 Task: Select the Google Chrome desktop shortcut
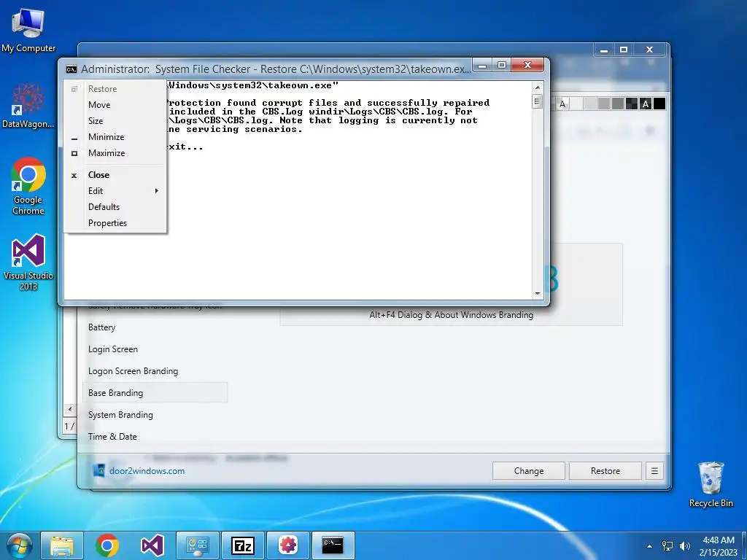[28, 186]
